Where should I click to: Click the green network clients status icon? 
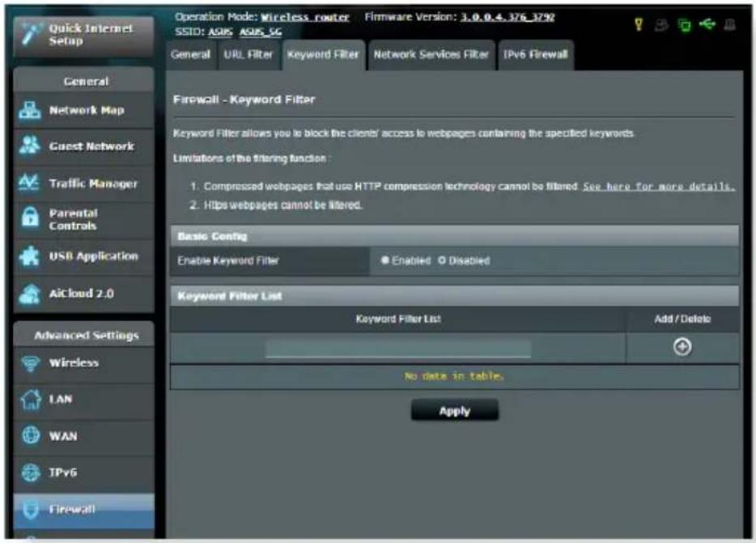(684, 24)
